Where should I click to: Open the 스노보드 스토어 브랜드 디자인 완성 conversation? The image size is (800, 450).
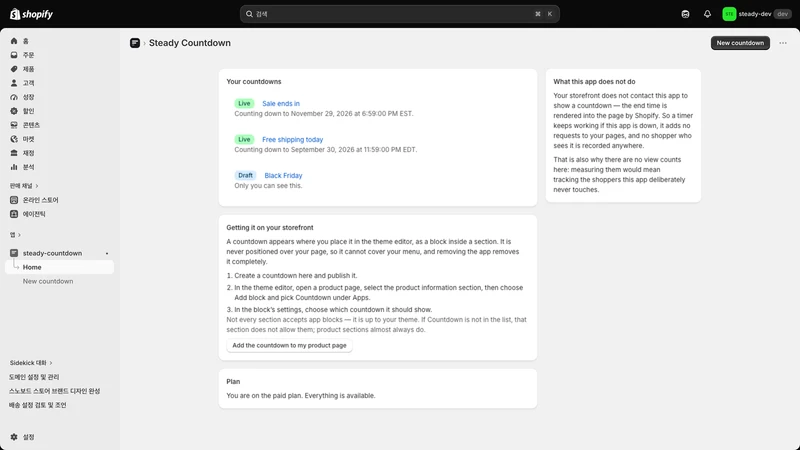point(55,391)
